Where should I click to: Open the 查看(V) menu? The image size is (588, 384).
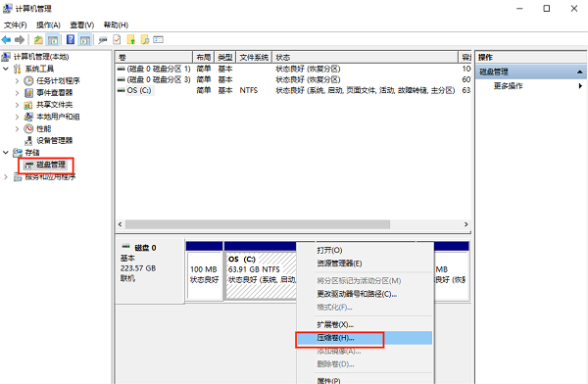click(81, 25)
